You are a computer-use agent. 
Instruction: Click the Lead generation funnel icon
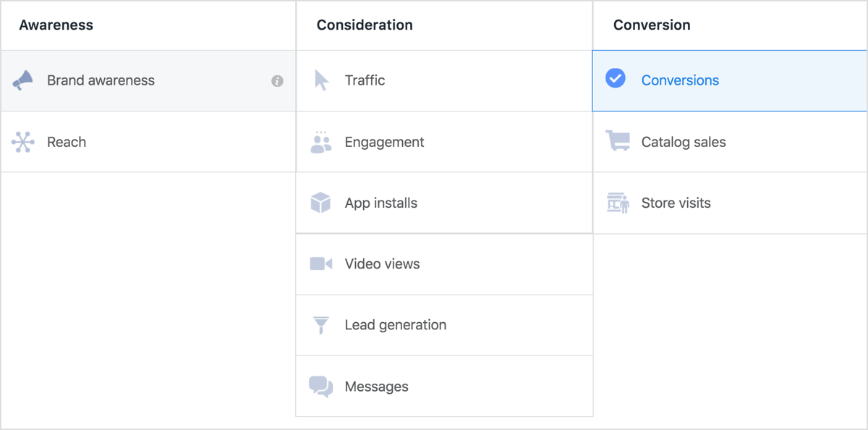click(x=321, y=325)
